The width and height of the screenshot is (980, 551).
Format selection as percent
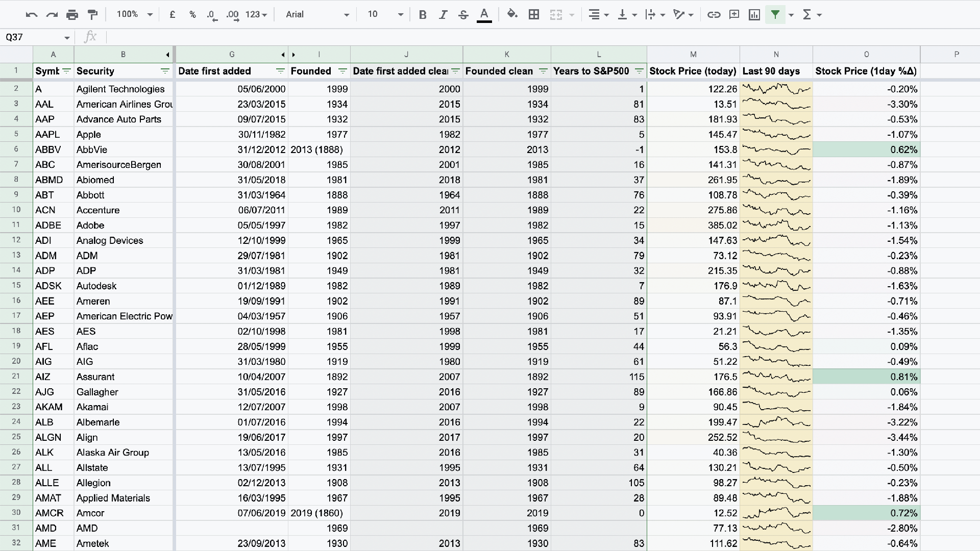click(x=192, y=14)
